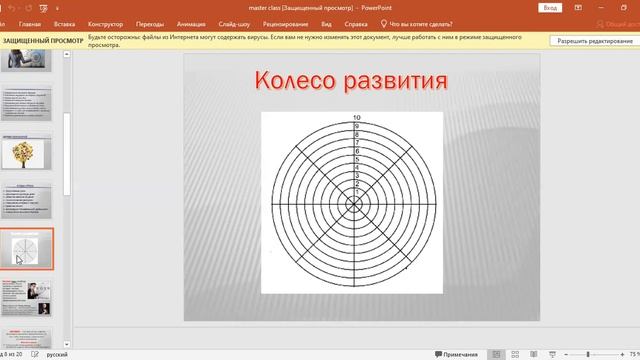Click the zoom in plus button
640x360 pixels.
[622, 355]
